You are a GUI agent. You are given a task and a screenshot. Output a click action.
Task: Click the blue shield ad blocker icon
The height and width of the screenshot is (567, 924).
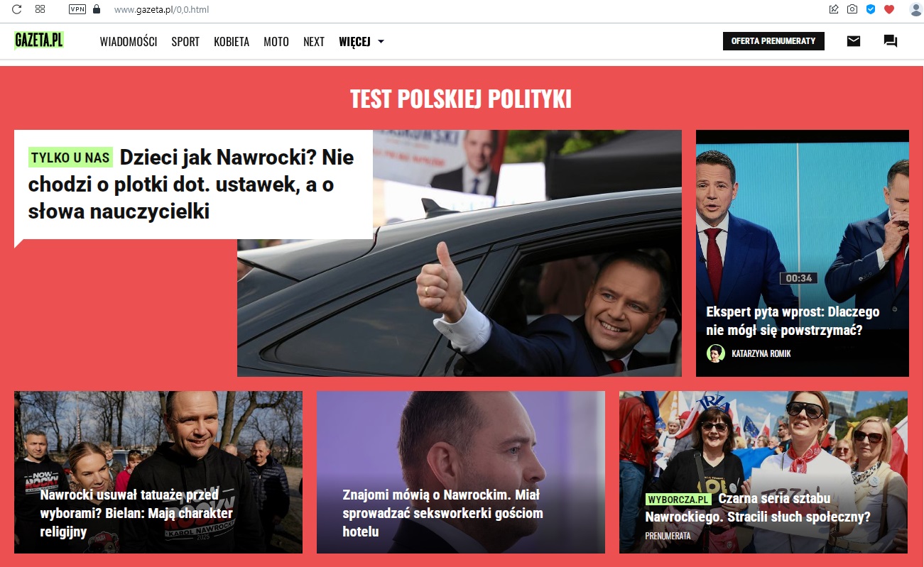click(x=870, y=10)
